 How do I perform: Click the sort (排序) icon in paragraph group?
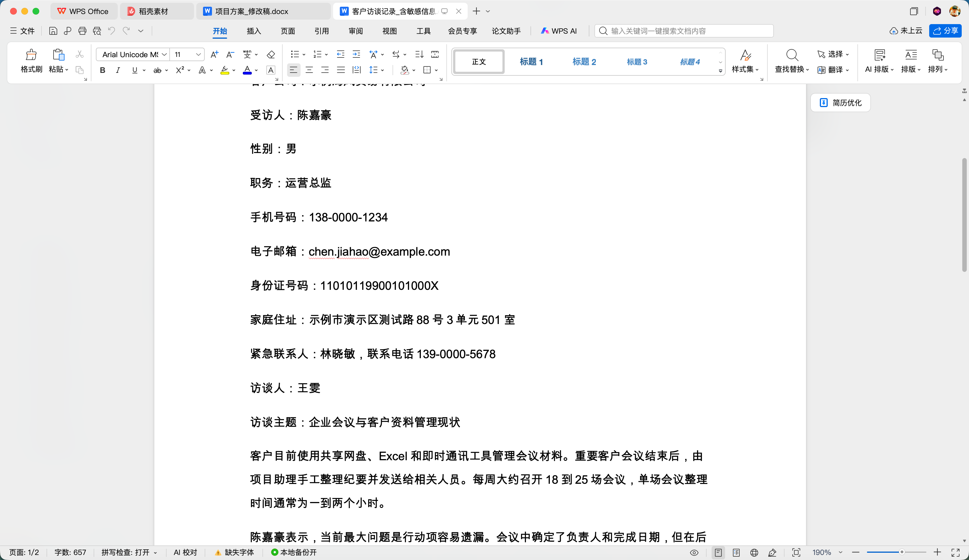(x=419, y=55)
